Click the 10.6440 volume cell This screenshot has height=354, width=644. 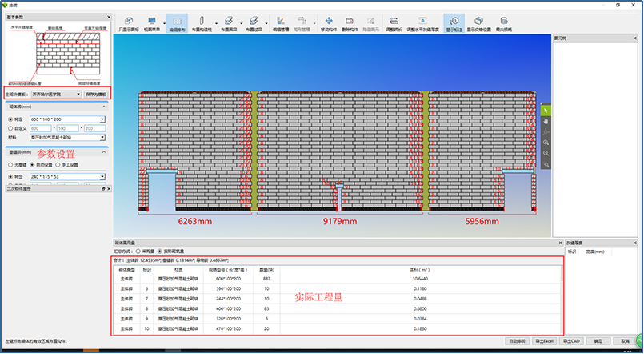420,279
